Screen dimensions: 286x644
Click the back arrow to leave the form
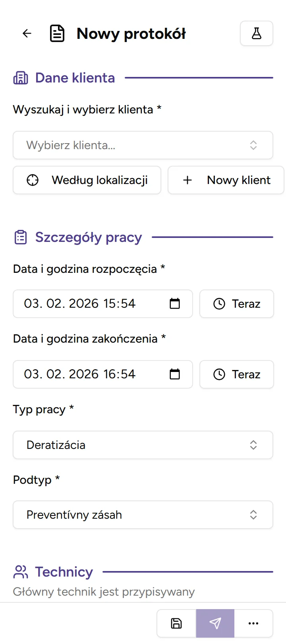[26, 33]
